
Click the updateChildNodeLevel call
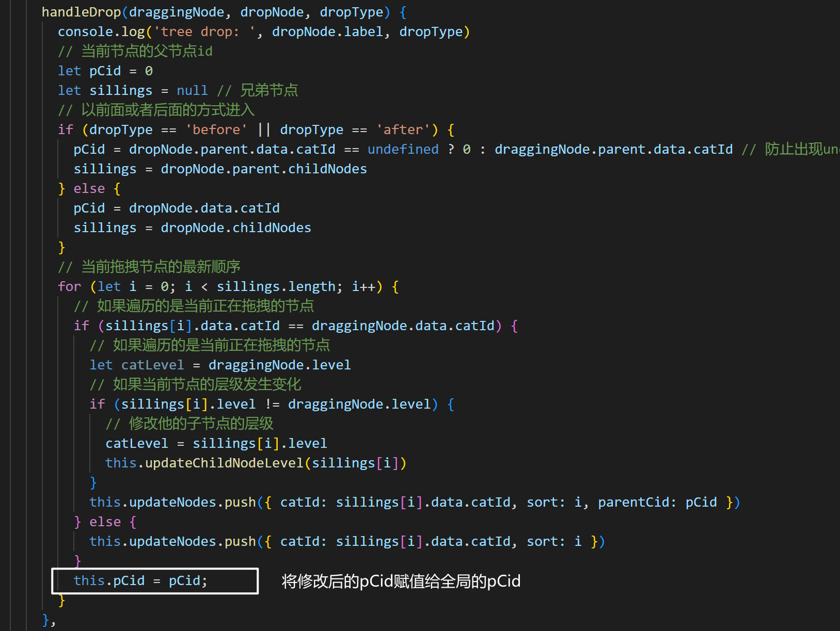point(256,463)
